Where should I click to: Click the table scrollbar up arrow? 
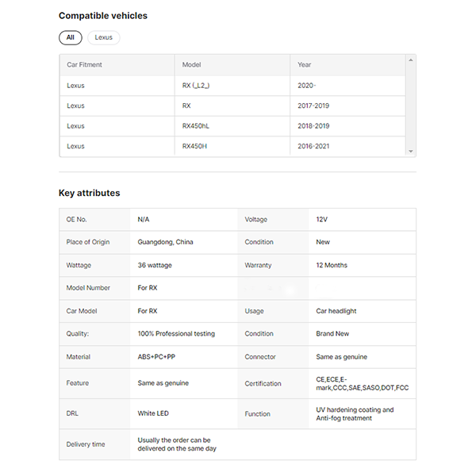pos(410,60)
